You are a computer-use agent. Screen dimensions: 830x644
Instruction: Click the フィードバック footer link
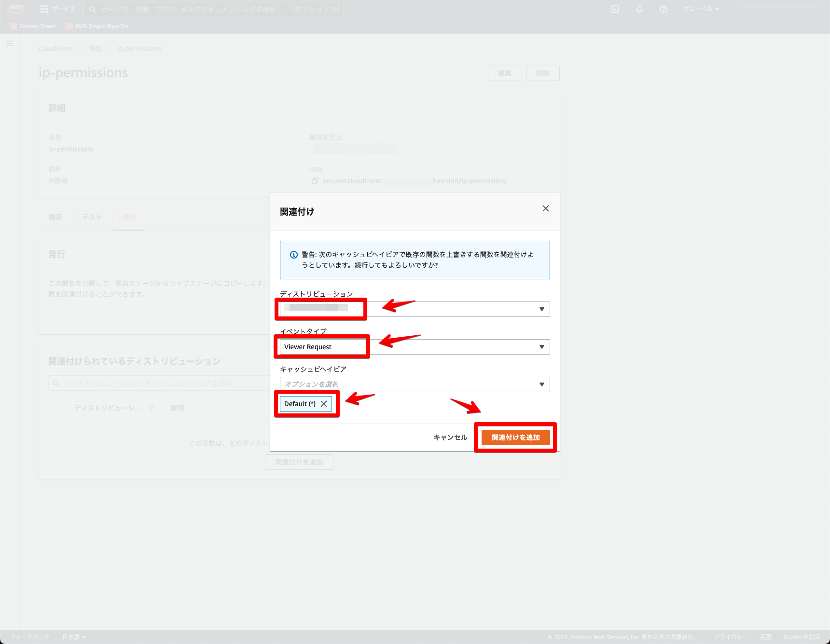[29, 637]
